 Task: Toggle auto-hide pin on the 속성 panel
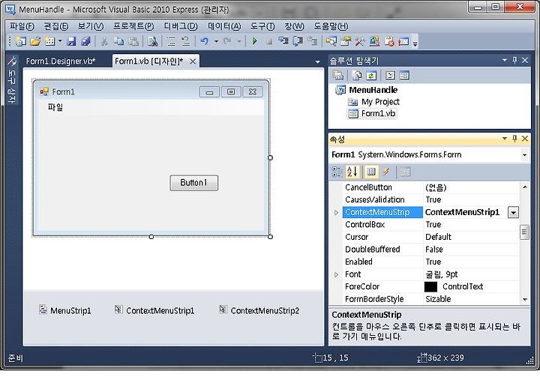pyautogui.click(x=514, y=139)
